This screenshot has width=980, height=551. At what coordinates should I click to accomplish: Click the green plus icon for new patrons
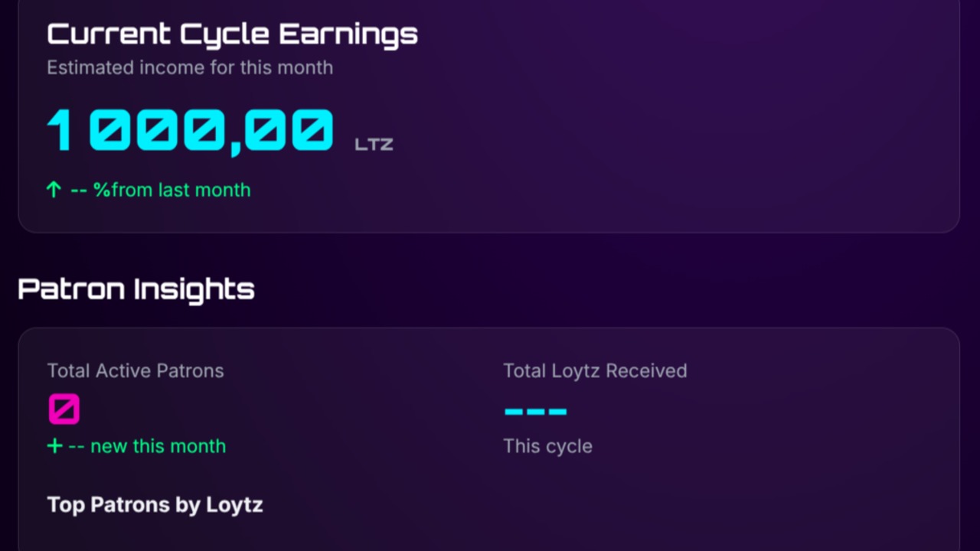tap(54, 446)
